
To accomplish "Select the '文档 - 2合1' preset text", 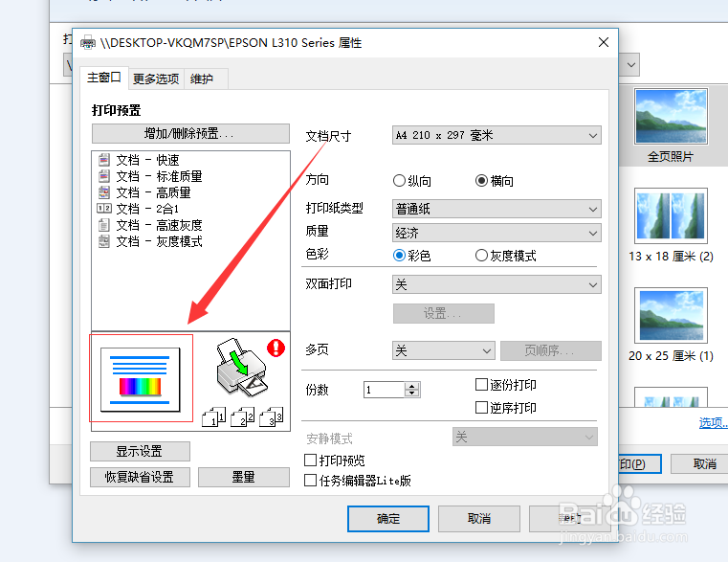I will coord(147,209).
